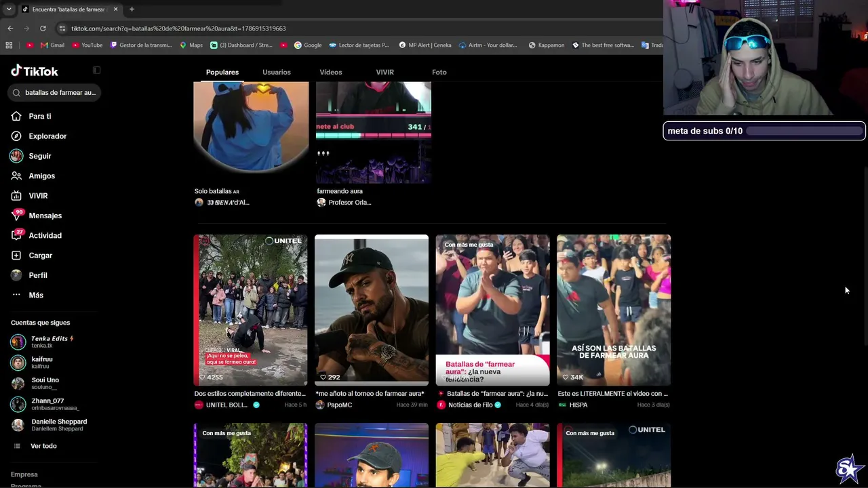Open Mensajes with 90 badge
Viewport: 868px width, 488px height.
[37, 216]
